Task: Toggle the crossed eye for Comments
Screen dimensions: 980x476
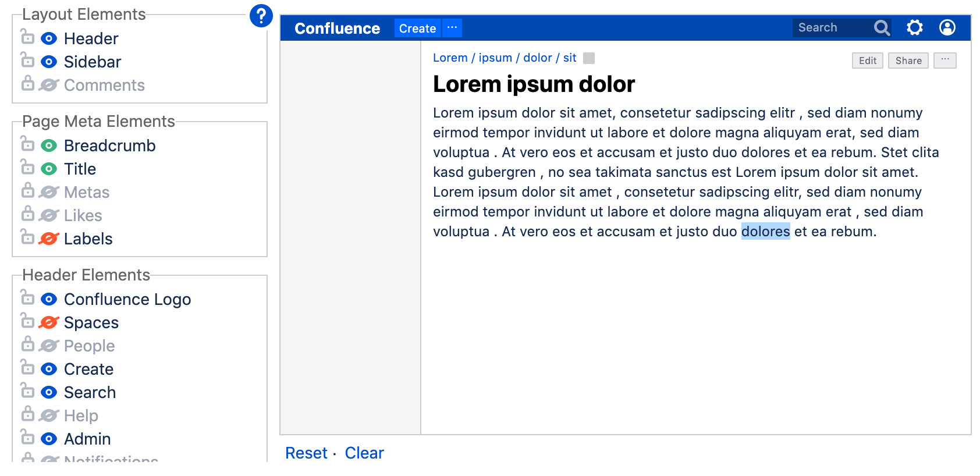Action: tap(49, 85)
